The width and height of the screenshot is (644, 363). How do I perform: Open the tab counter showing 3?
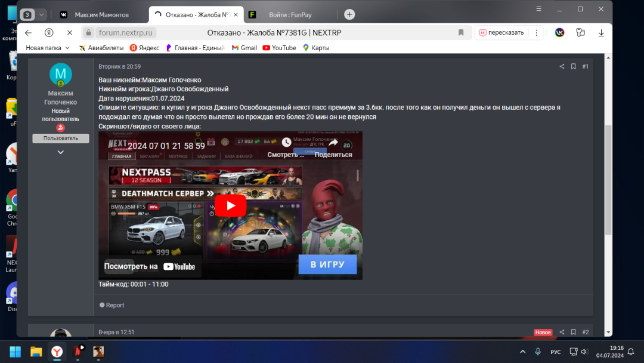click(27, 15)
